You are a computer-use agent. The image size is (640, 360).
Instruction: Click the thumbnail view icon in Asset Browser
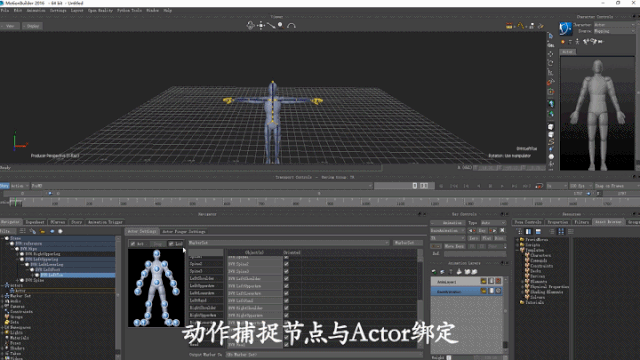coord(561,231)
